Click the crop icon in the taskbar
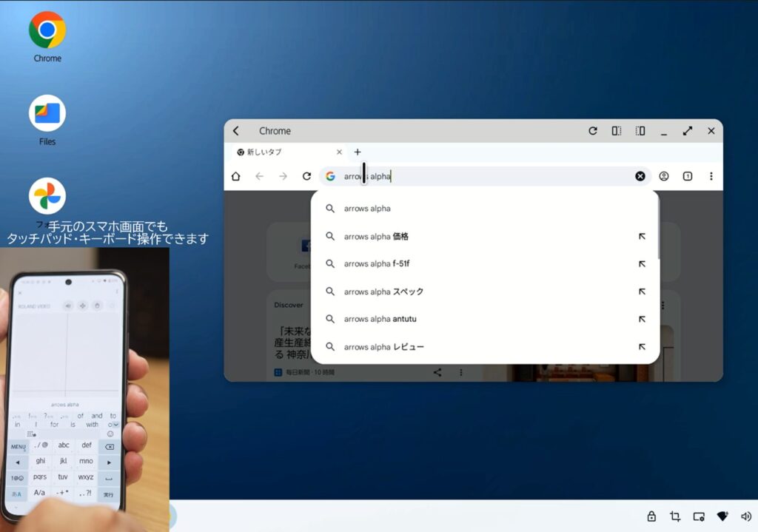 (x=675, y=516)
